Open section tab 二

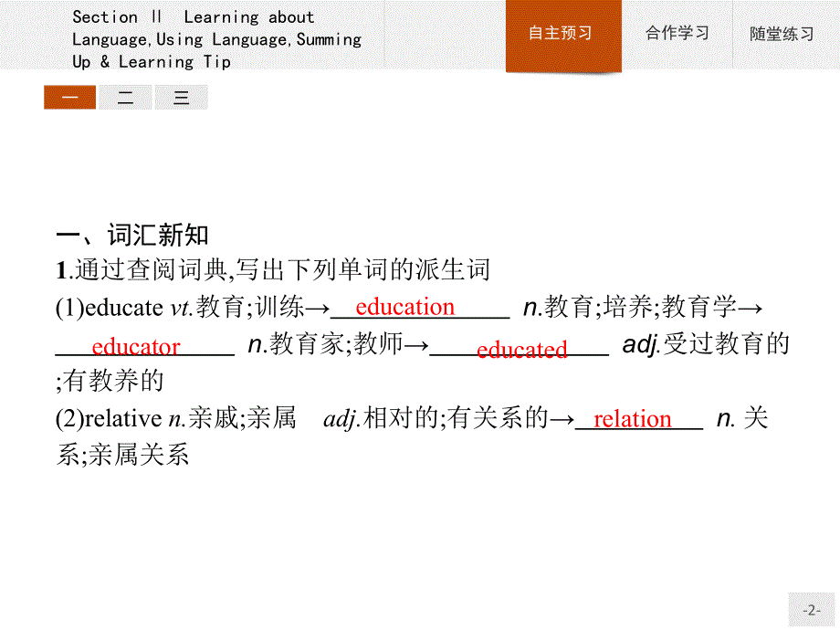tap(125, 97)
